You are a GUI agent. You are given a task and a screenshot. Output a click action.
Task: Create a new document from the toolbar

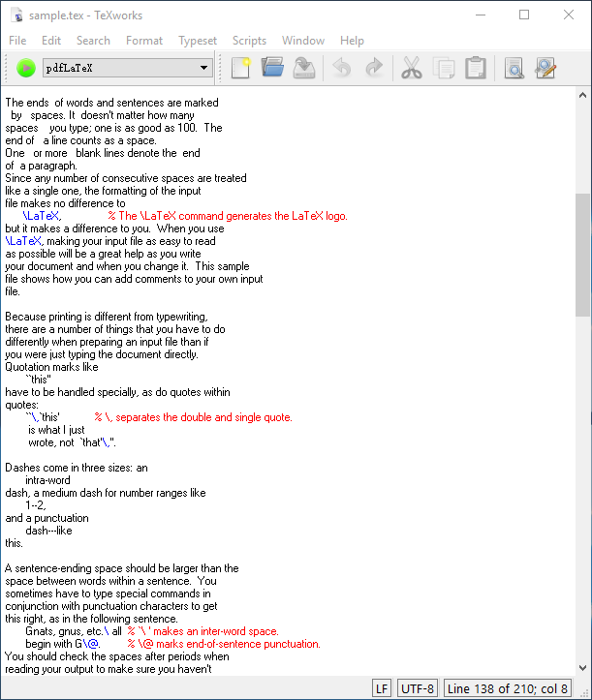tap(241, 69)
